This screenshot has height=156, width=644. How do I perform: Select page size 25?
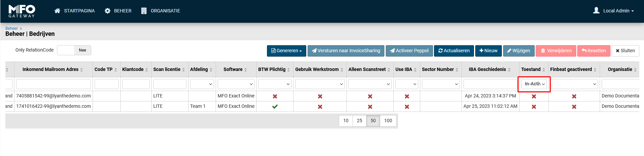pyautogui.click(x=359, y=121)
